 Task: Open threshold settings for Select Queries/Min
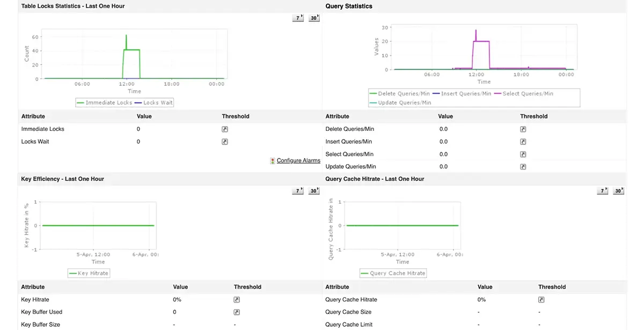523,154
